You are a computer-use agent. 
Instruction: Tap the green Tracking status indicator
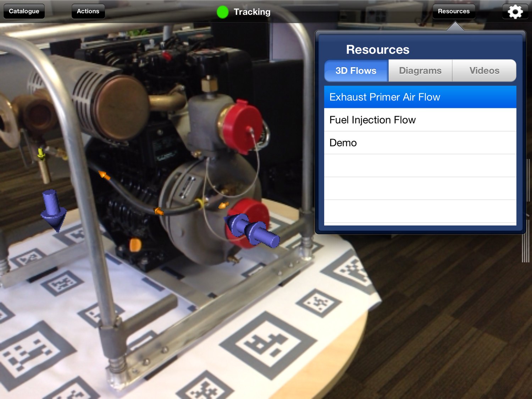pos(222,12)
